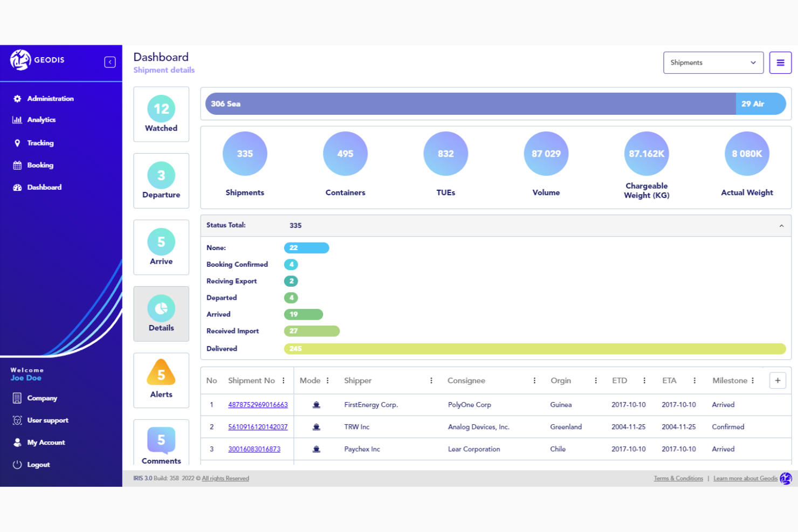798x532 pixels.
Task: Open the Shipment No column options menu
Action: [284, 381]
